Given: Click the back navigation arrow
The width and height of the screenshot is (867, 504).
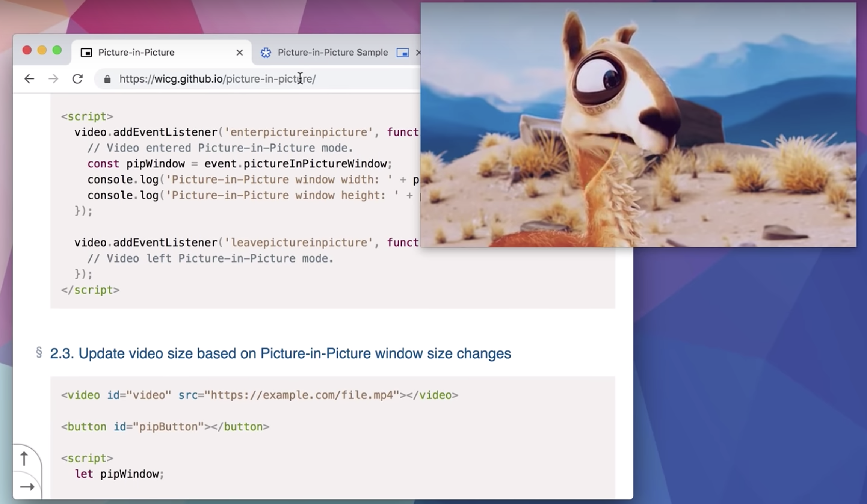Looking at the screenshot, I should pyautogui.click(x=29, y=78).
